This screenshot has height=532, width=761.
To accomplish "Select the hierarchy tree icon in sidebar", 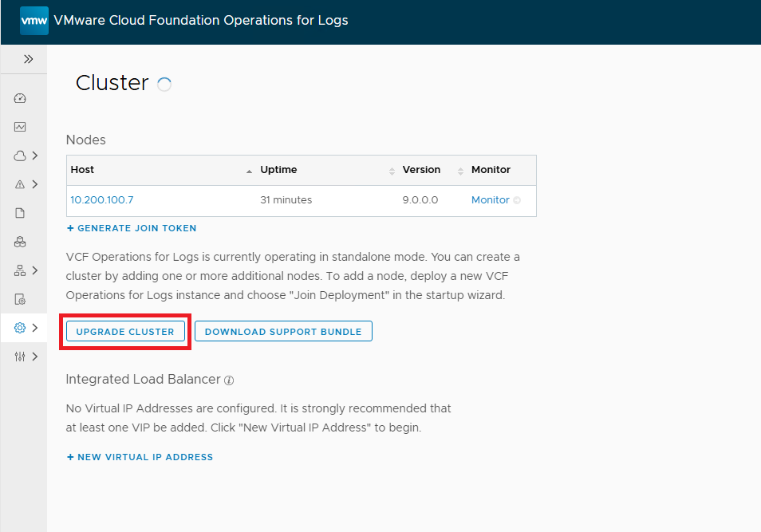I will [x=21, y=270].
